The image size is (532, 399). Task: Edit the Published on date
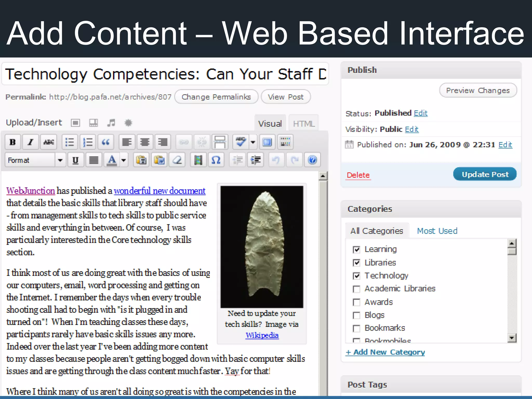[505, 145]
